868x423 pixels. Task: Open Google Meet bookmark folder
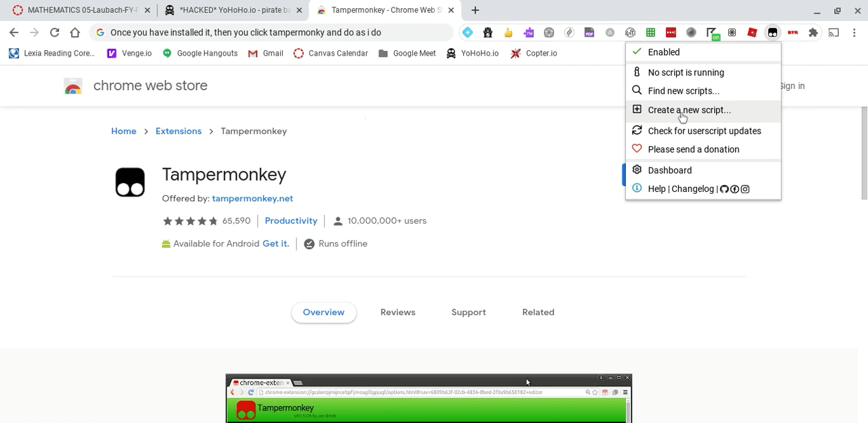(407, 53)
